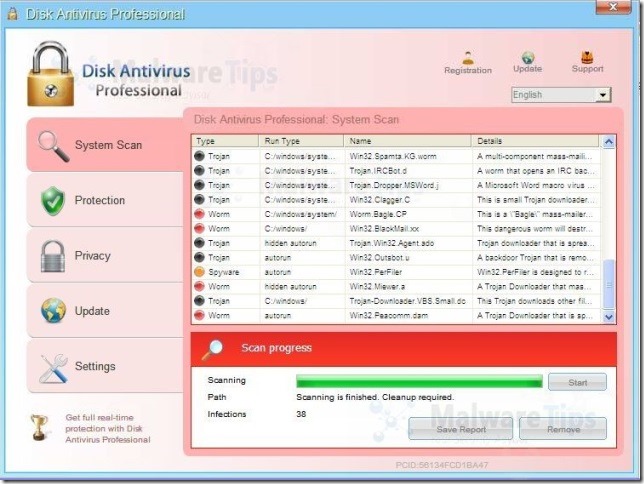Image resolution: width=644 pixels, height=484 pixels.
Task: Sort by the Run Type column header
Action: pyautogui.click(x=301, y=141)
